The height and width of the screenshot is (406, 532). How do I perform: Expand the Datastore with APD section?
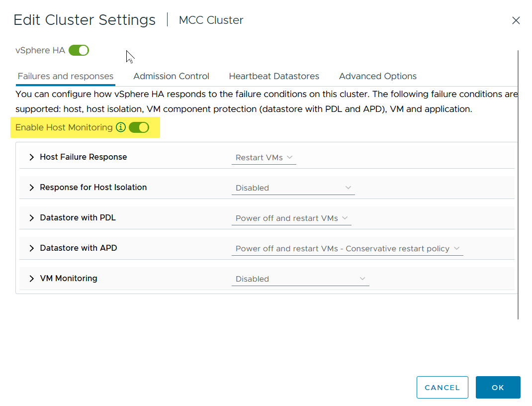(32, 248)
